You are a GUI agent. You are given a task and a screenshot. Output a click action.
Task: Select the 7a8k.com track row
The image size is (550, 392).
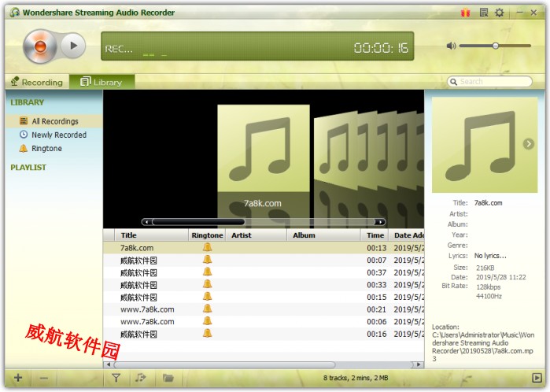pyautogui.click(x=264, y=248)
